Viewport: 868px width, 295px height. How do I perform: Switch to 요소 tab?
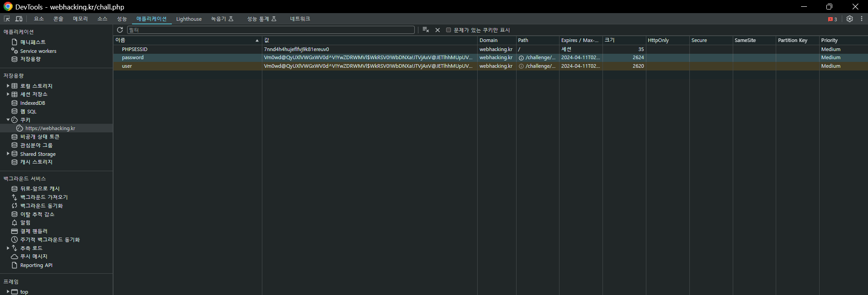click(x=39, y=19)
